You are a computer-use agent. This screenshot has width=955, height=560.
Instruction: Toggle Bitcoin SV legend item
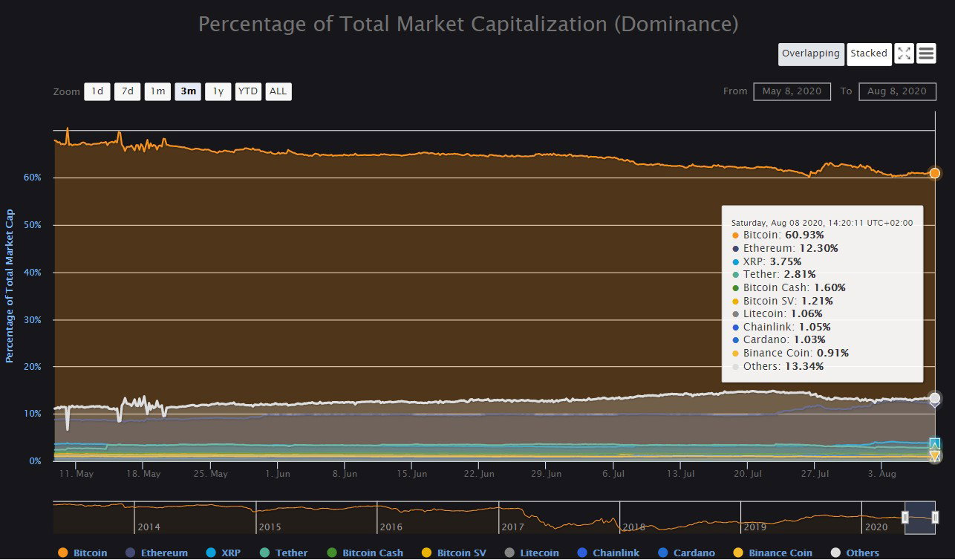point(454,553)
